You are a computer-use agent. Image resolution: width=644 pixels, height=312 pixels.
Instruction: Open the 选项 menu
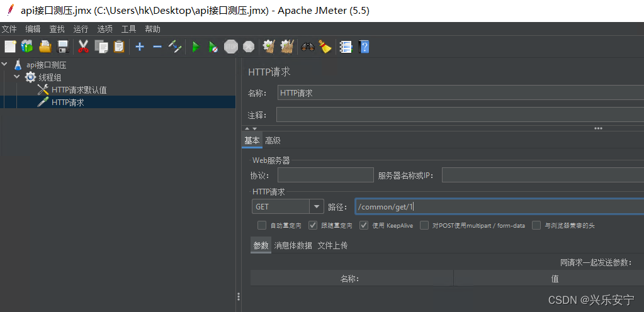(105, 29)
